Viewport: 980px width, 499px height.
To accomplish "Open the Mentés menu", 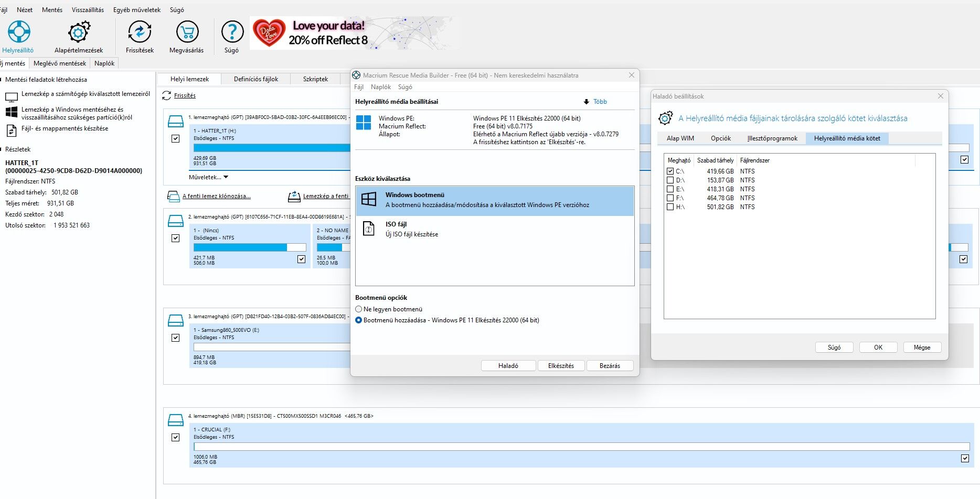I will tap(52, 10).
